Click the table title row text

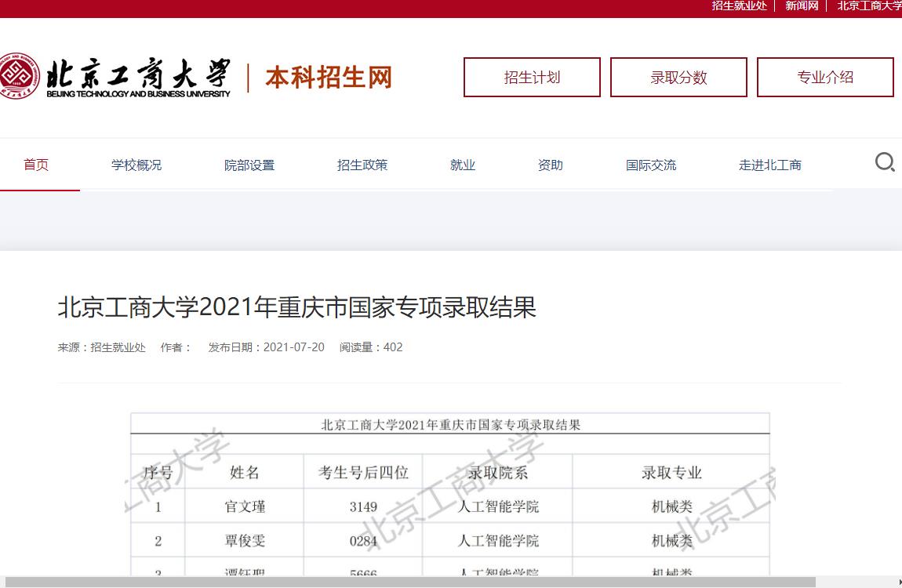450,425
